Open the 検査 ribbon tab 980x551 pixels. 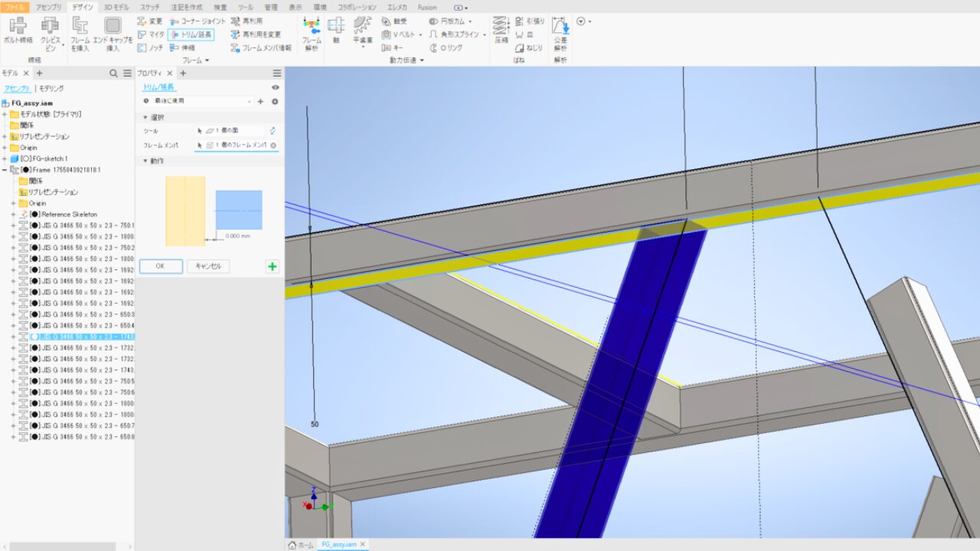click(220, 7)
